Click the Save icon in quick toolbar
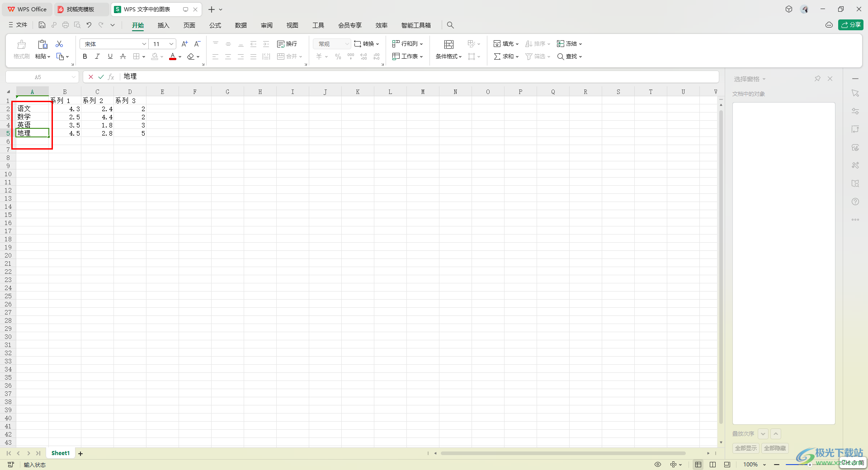Viewport: 868px width, 470px height. pyautogui.click(x=42, y=25)
